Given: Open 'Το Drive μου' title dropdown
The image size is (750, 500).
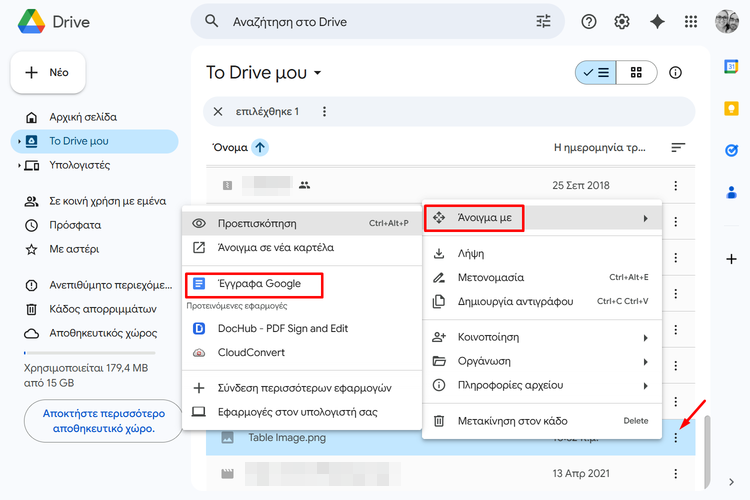Looking at the screenshot, I should [318, 73].
